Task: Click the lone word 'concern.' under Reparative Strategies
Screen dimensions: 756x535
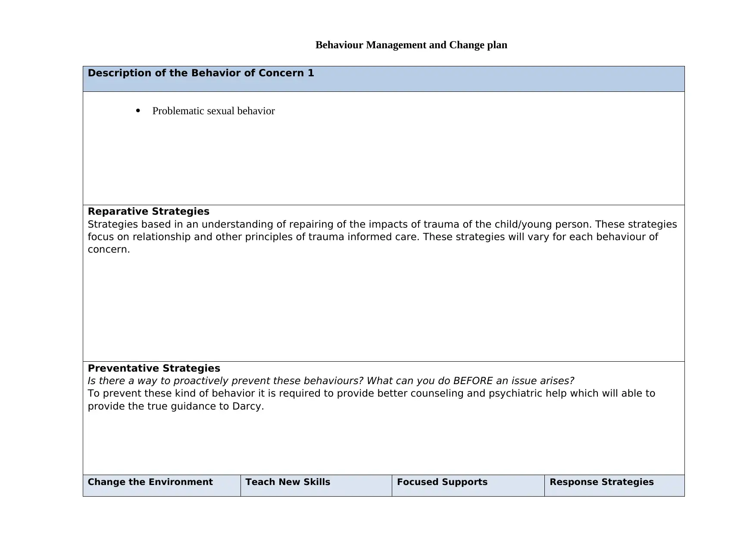Action: (109, 249)
